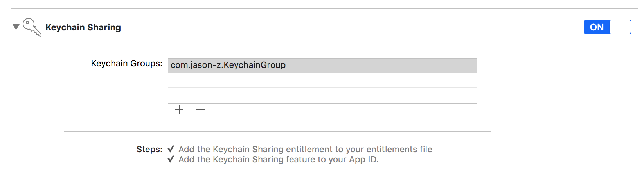Image resolution: width=644 pixels, height=178 pixels.
Task: Click checkmark beside App ID step
Action: point(171,159)
